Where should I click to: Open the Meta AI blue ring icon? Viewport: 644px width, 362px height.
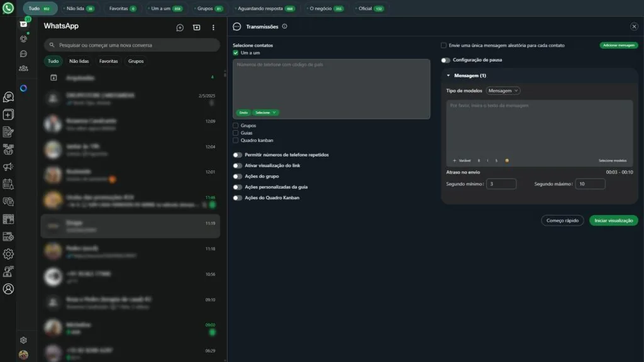point(23,88)
